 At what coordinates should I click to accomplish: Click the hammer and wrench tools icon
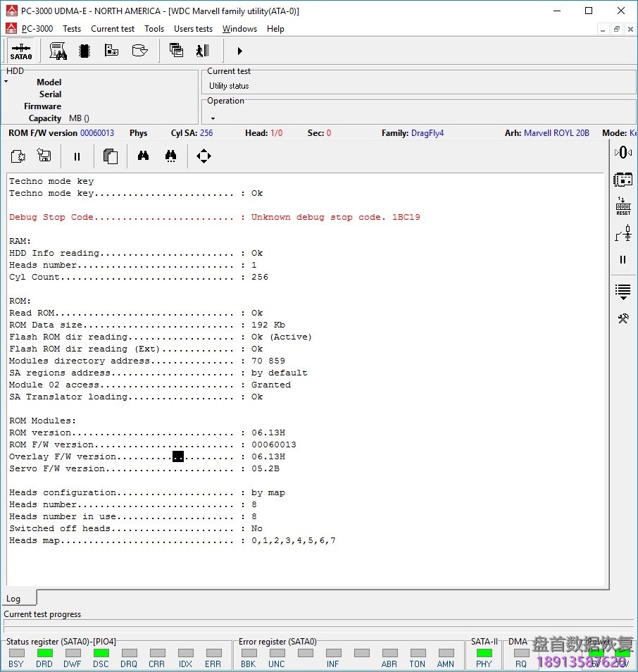623,318
